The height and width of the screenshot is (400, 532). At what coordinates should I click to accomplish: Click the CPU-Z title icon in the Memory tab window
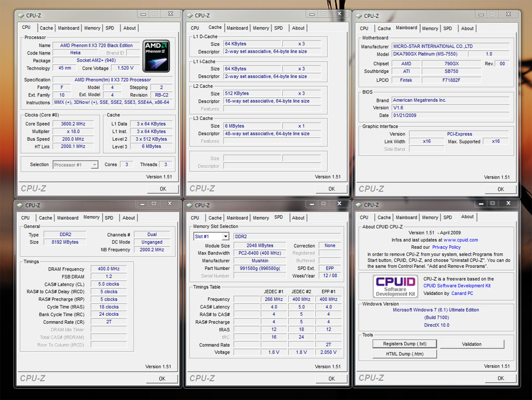point(20,205)
